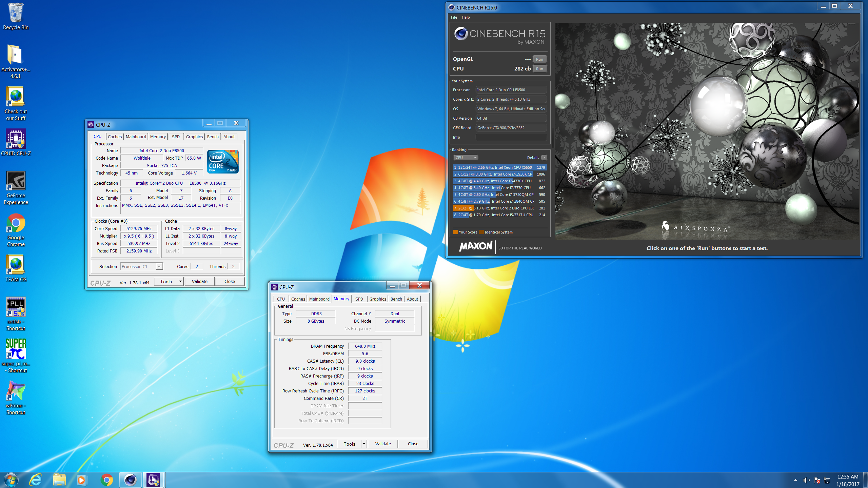The height and width of the screenshot is (488, 868).
Task: Click the Core Speed 5129.76 MHz value
Action: 139,228
